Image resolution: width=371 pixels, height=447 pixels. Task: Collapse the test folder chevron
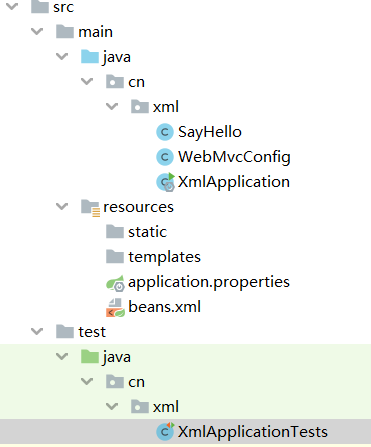point(37,332)
